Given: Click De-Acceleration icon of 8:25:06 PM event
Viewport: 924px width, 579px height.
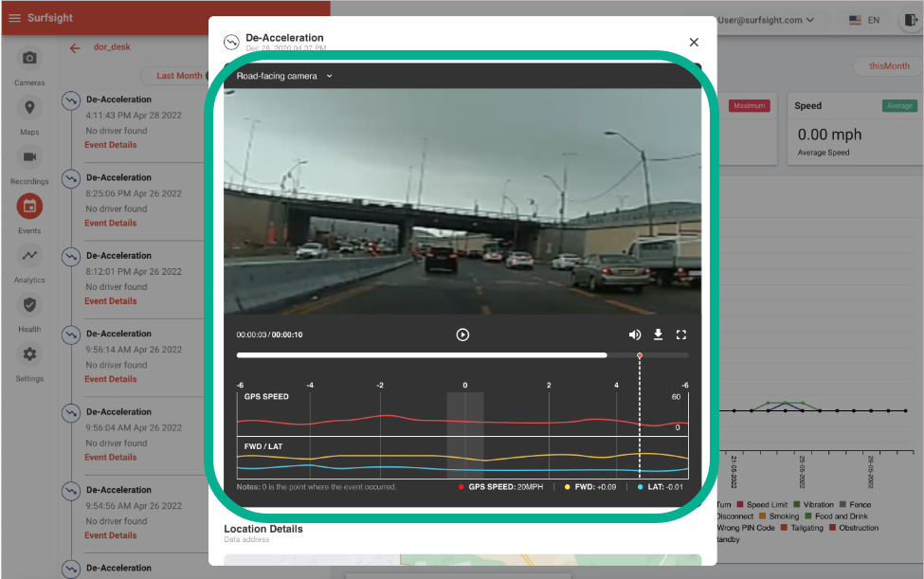Looking at the screenshot, I should pos(71,178).
